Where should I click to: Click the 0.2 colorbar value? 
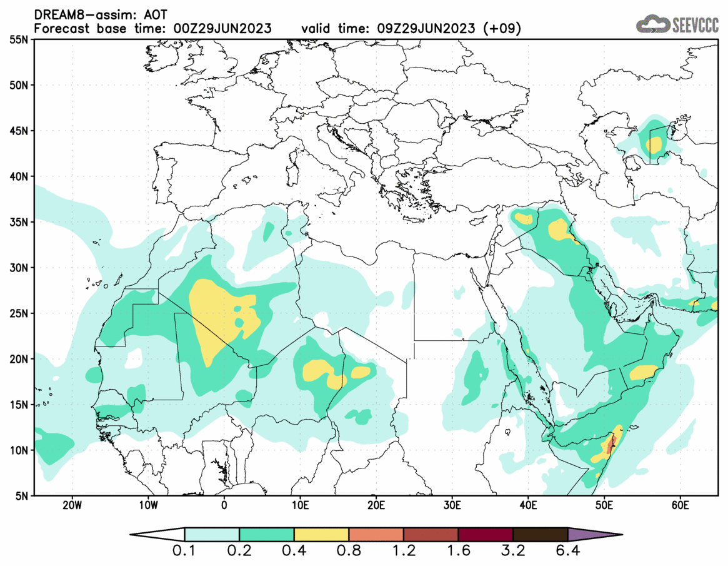239,551
